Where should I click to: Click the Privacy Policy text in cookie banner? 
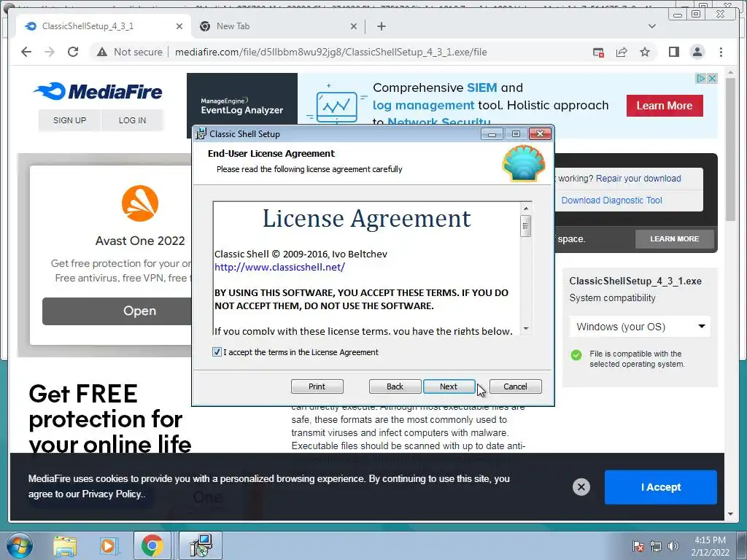[112, 494]
